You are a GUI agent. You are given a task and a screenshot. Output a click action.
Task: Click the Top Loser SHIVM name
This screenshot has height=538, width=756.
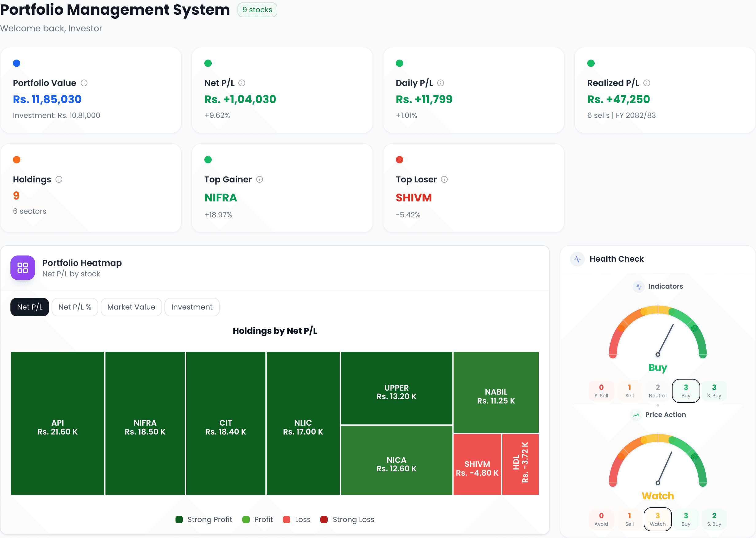click(414, 198)
